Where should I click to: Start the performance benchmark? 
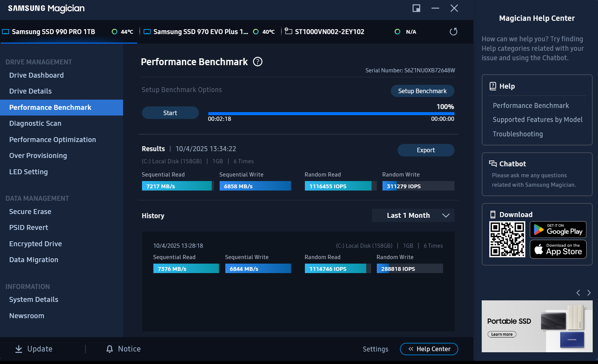170,113
